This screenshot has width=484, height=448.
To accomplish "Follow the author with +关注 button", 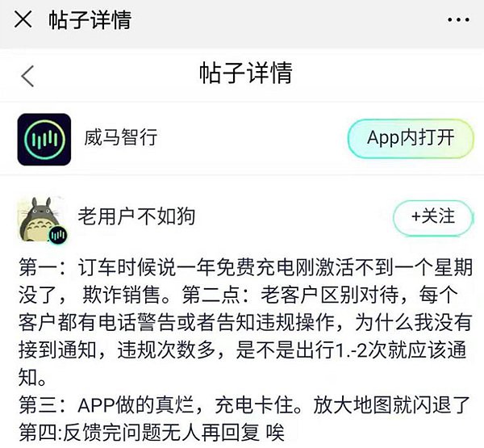I will click(x=433, y=216).
